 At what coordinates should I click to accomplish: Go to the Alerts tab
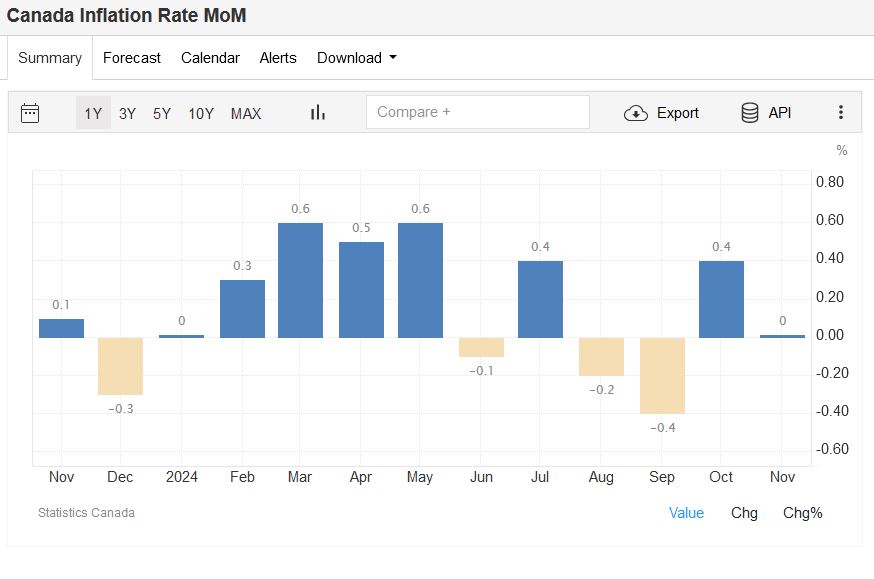(x=278, y=58)
